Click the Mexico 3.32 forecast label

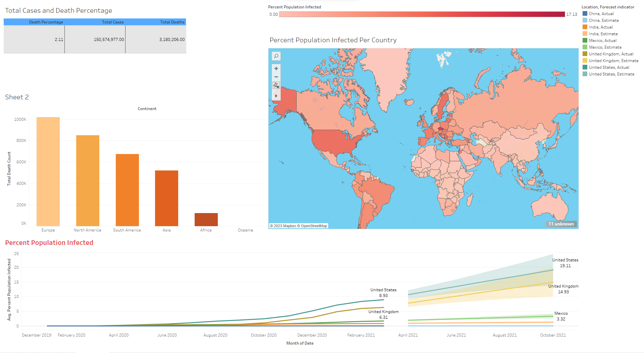coord(561,316)
